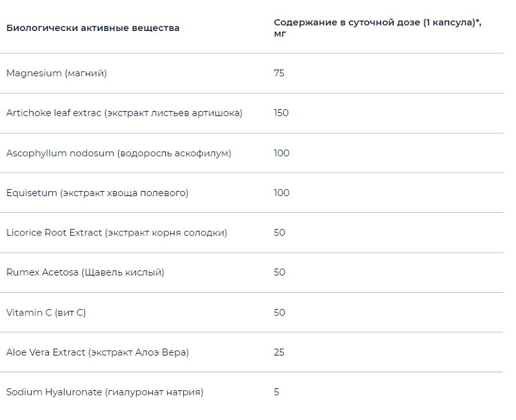Viewport: 516px width, 420px height.
Task: Click the Aloe Vera dose value 25
Action: coord(279,352)
